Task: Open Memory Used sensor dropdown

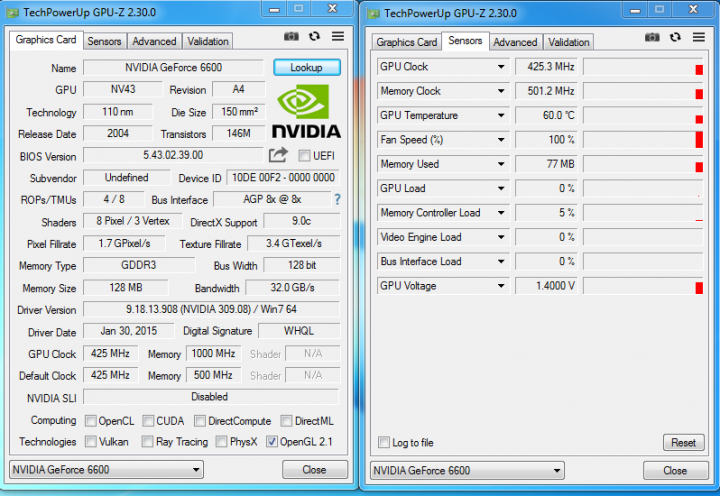Action: [501, 164]
